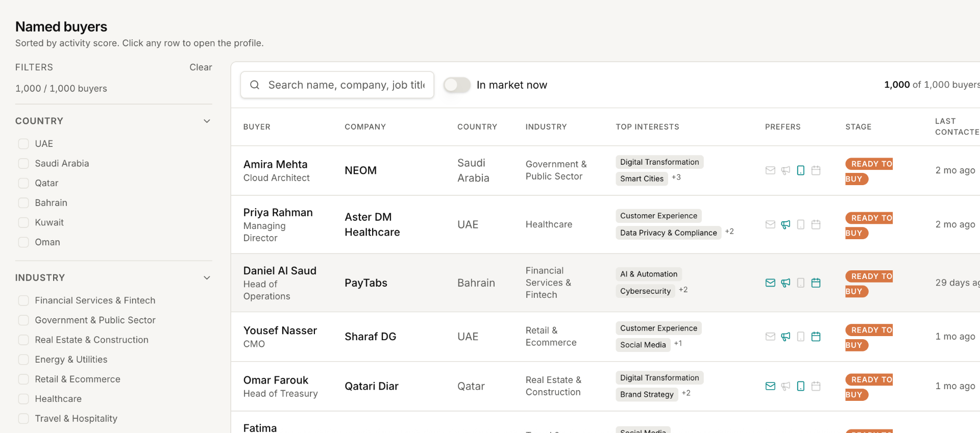Click email icon in Omar Farouk row
This screenshot has width=980, height=433.
[770, 386]
